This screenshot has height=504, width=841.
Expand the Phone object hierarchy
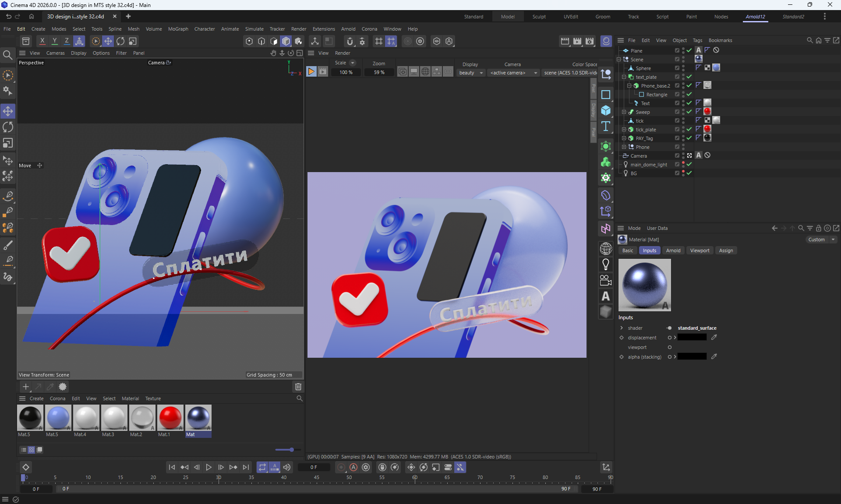pyautogui.click(x=624, y=147)
